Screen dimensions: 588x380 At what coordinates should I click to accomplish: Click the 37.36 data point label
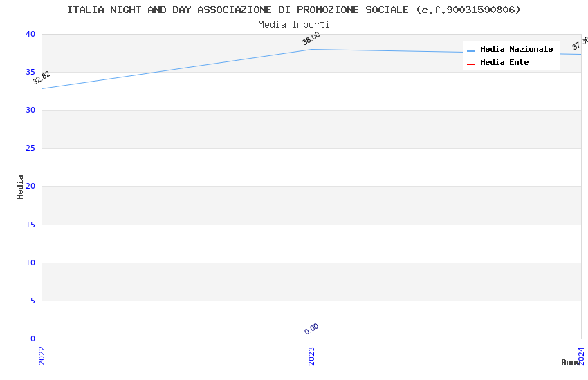point(580,44)
